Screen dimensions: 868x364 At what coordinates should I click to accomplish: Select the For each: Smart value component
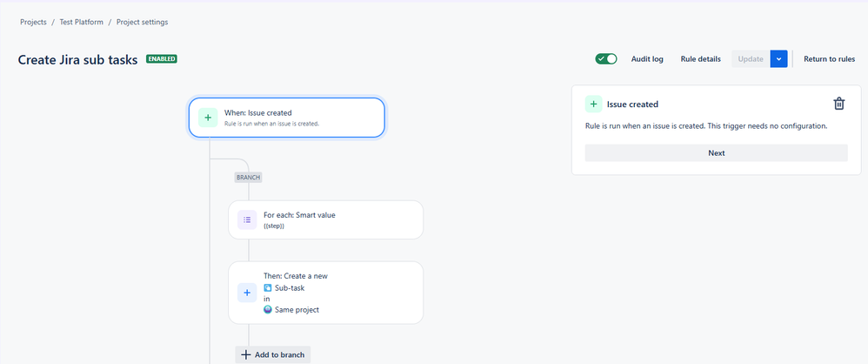click(326, 220)
